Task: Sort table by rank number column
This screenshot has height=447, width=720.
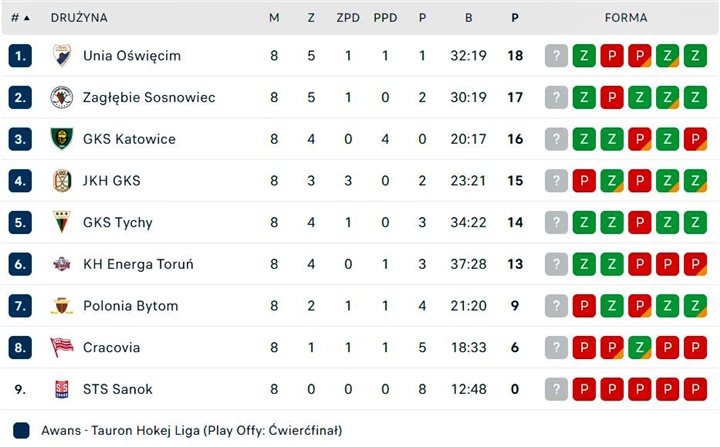Action: pyautogui.click(x=19, y=18)
